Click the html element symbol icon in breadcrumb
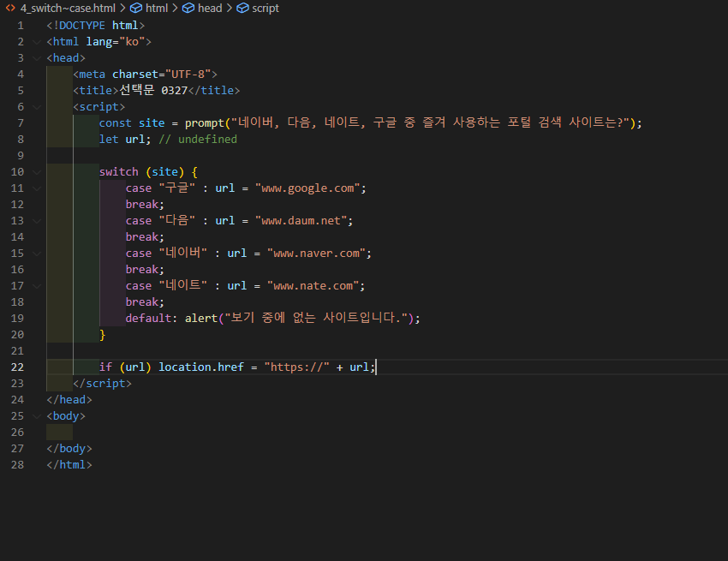 tap(135, 8)
